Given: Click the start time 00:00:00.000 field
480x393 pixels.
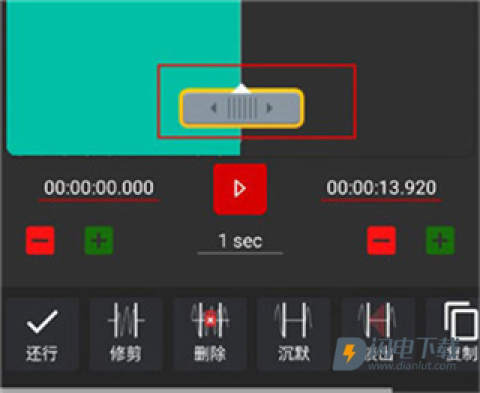Looking at the screenshot, I should 99,187.
